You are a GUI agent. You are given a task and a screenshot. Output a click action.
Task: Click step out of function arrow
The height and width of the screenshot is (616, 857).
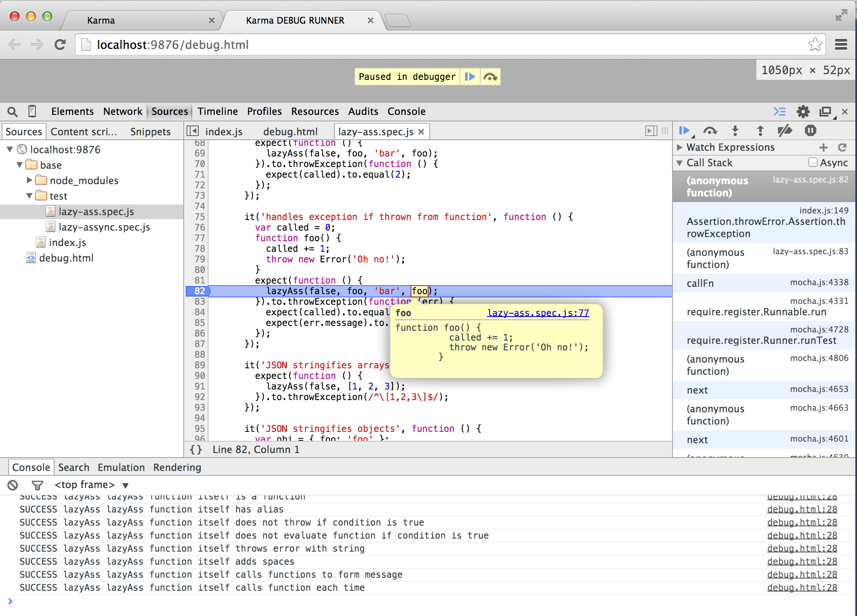[760, 131]
